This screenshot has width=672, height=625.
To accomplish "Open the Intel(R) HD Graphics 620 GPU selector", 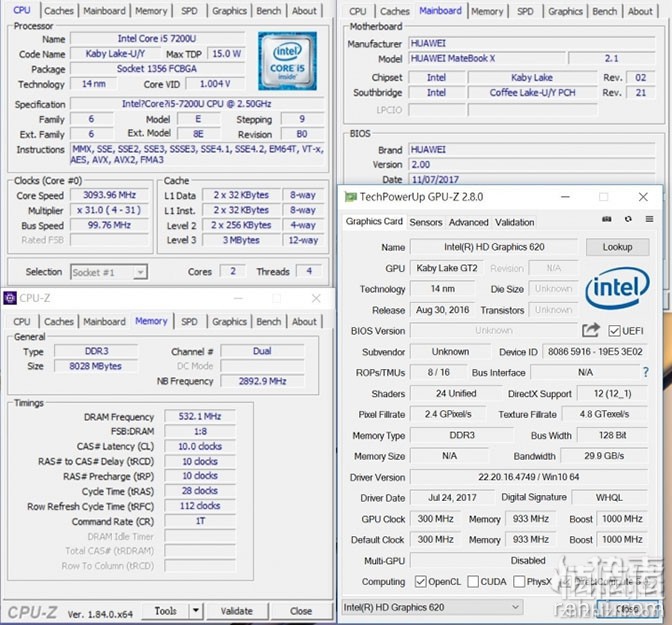I will (432, 607).
